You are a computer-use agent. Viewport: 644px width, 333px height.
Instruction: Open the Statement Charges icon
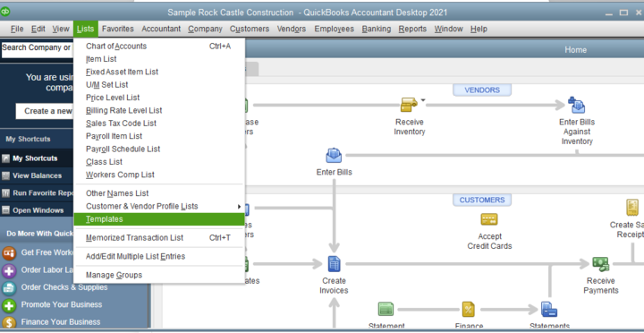pos(386,309)
